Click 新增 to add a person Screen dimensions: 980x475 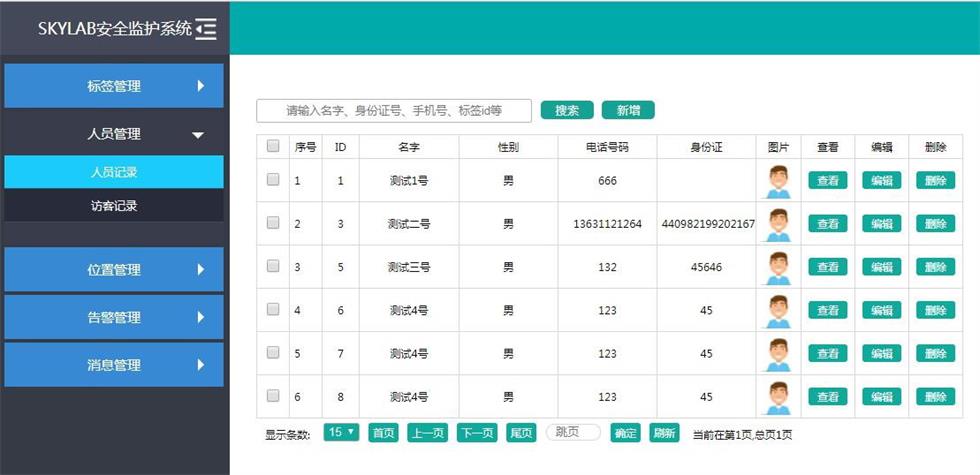click(x=628, y=110)
